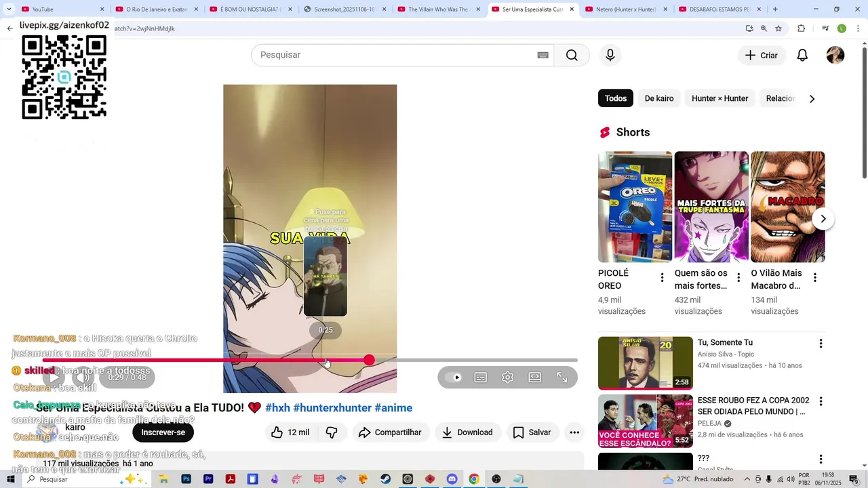Select the De kairo filter chip

(x=659, y=98)
